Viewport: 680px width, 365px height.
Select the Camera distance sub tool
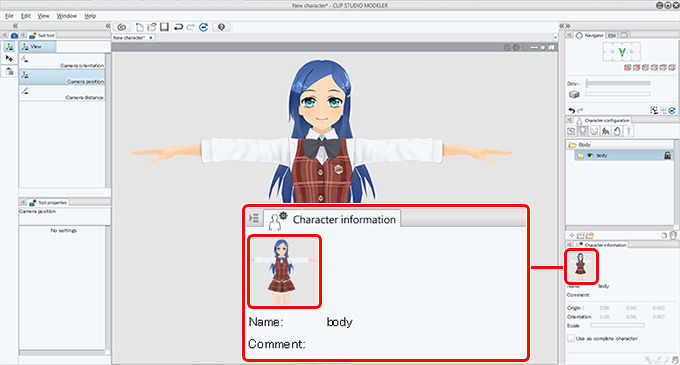coord(62,93)
